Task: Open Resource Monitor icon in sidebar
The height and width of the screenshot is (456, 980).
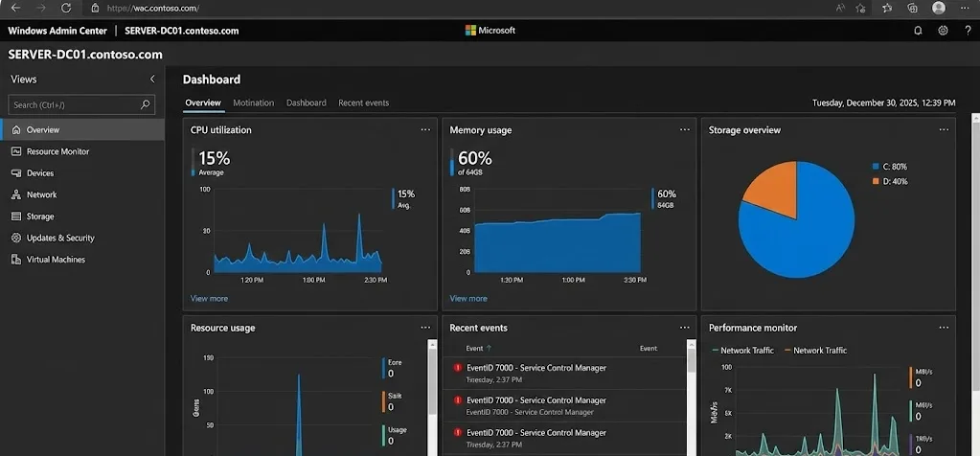Action: pos(16,151)
